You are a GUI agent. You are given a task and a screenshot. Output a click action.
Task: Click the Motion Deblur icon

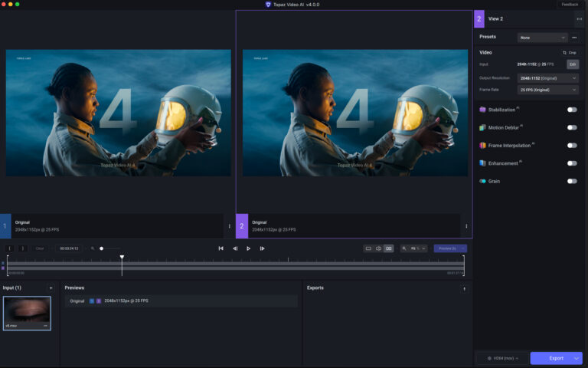click(482, 128)
